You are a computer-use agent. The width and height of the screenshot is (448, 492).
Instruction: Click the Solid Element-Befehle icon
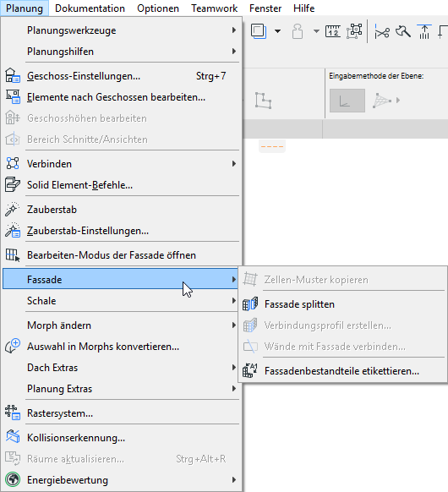pyautogui.click(x=13, y=185)
